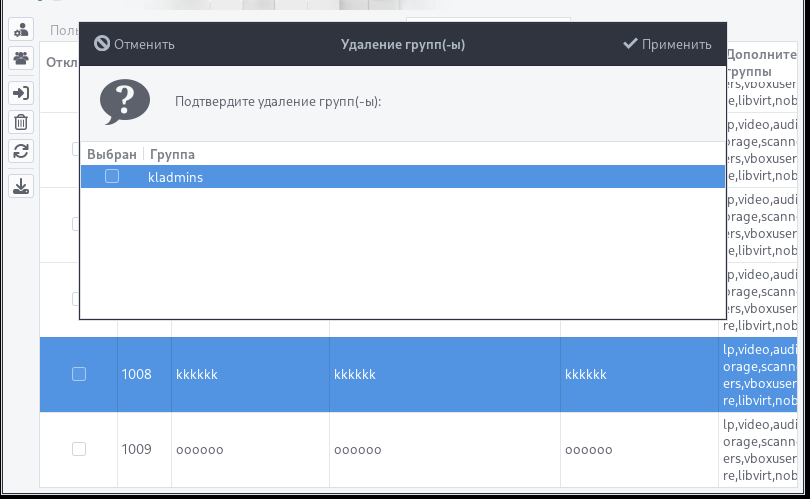Toggle the checkbox in row 1008
Viewport: 810px width, 499px height.
tap(79, 374)
